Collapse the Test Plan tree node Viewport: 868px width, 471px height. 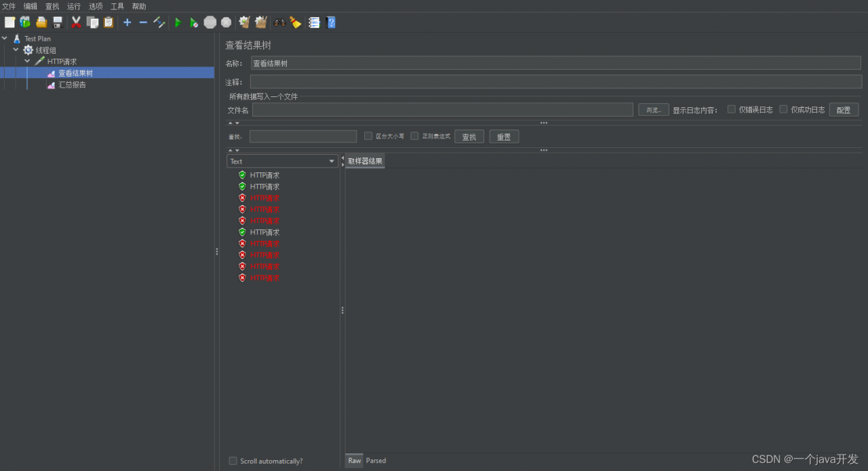(x=5, y=39)
